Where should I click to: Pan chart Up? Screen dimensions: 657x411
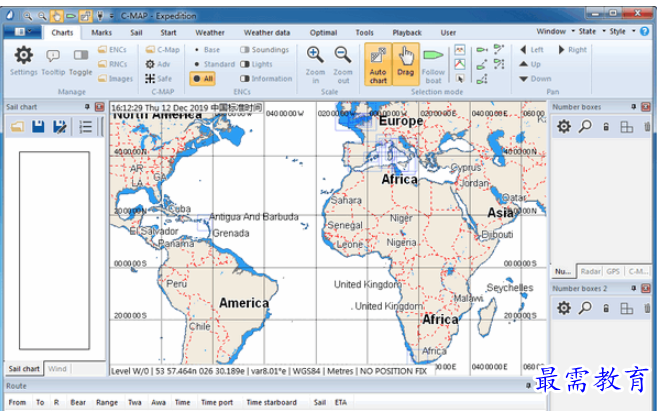click(530, 64)
